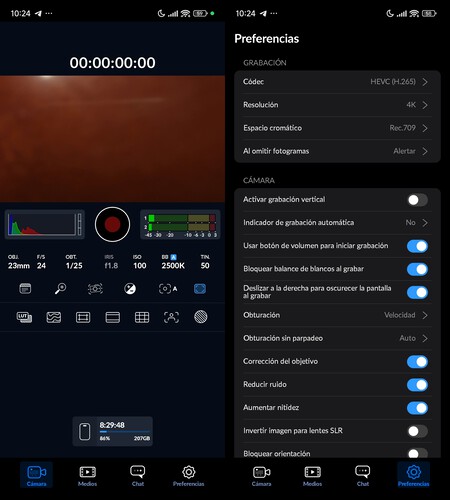
Task: Open the LUT display icon
Action: (x=24, y=317)
